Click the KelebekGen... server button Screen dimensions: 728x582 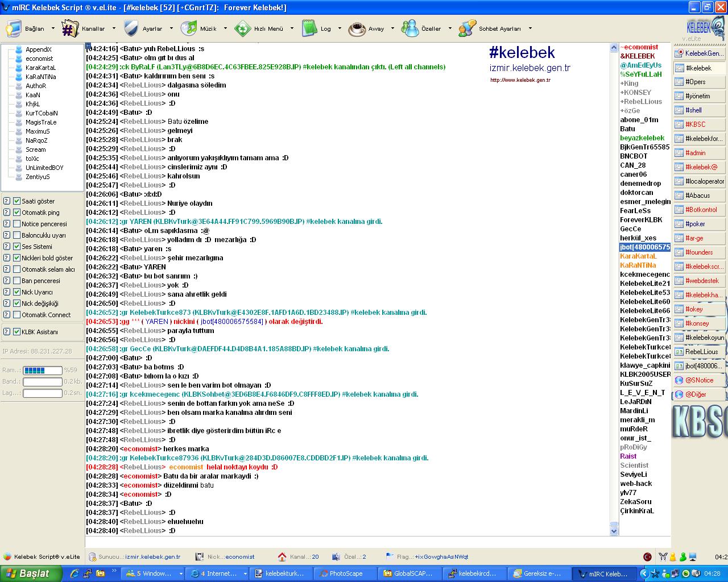[700, 53]
